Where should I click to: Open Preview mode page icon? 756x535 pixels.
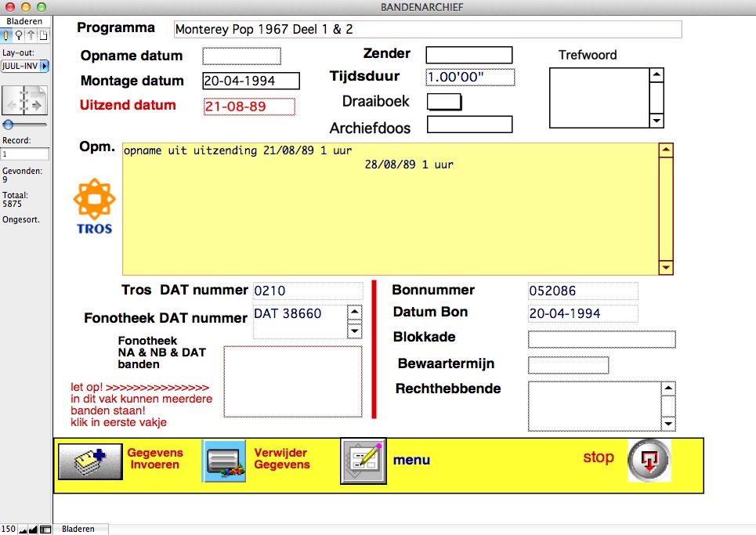pos(44,35)
